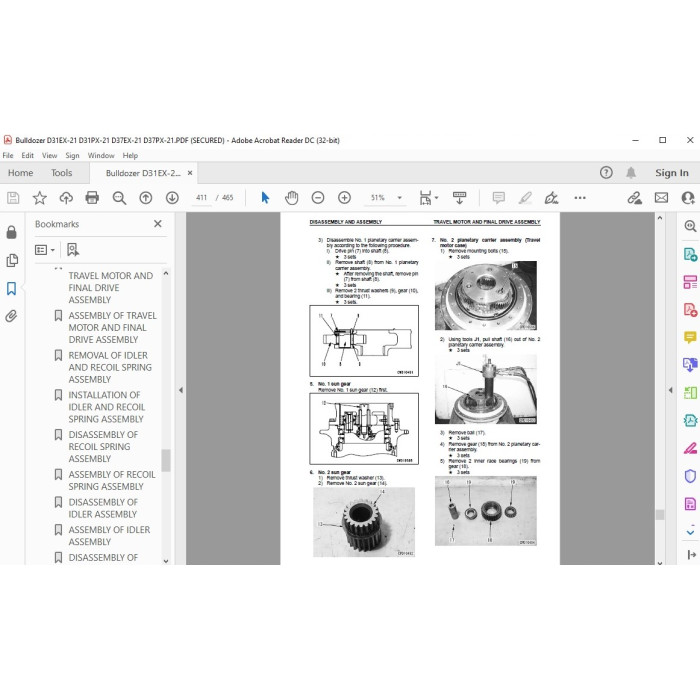Open bookmark ASSEMBLY OF RECOIL SPRING ASSEMBLY
Screen dimensions: 700x700
click(x=112, y=480)
